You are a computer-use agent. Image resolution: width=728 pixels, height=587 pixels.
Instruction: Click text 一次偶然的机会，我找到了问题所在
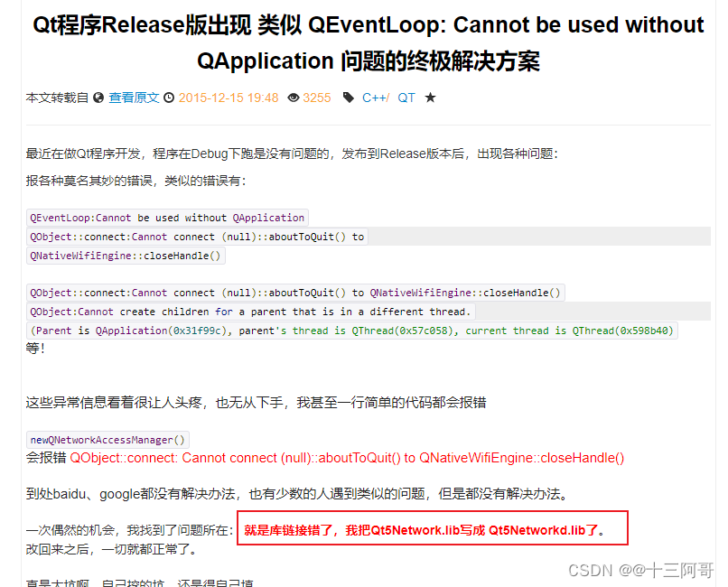[129, 530]
